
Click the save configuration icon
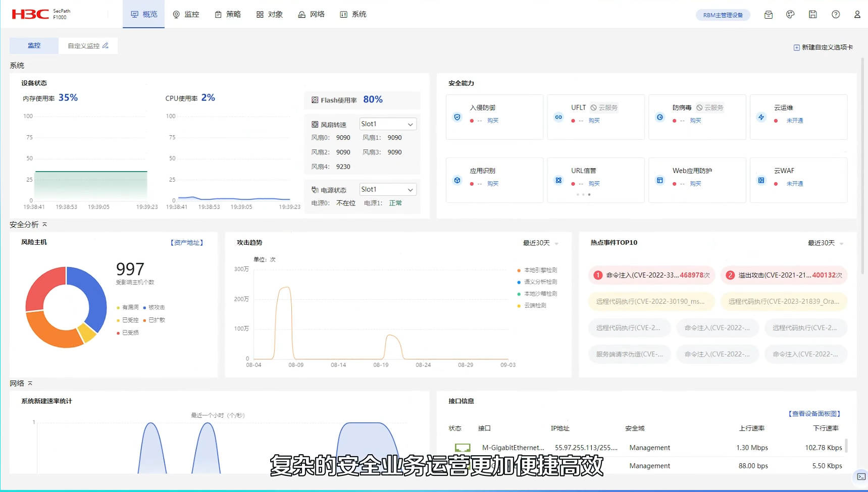tap(812, 15)
